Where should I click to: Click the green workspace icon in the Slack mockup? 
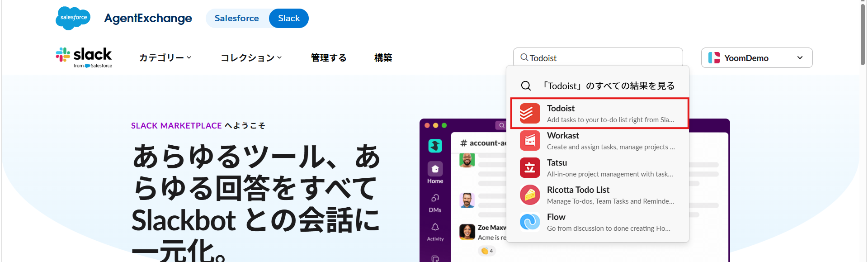(x=435, y=146)
